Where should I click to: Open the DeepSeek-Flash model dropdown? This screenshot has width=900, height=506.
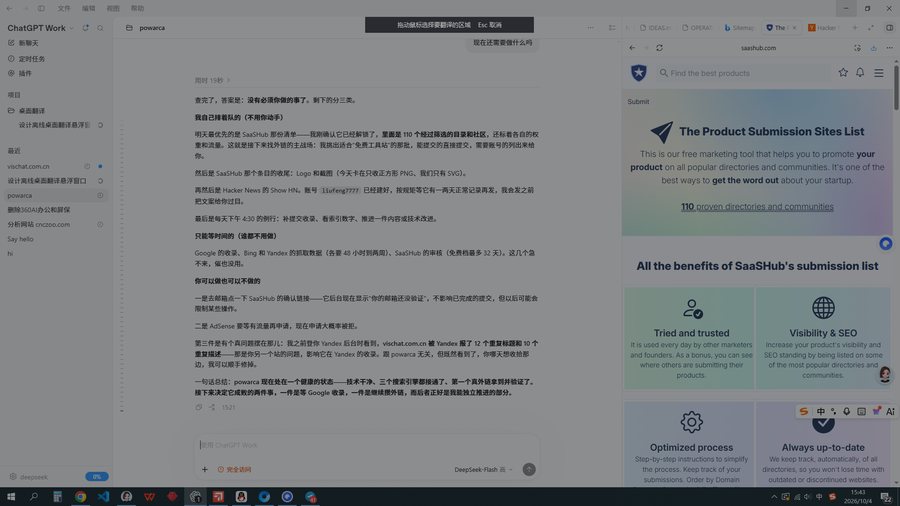click(x=483, y=470)
